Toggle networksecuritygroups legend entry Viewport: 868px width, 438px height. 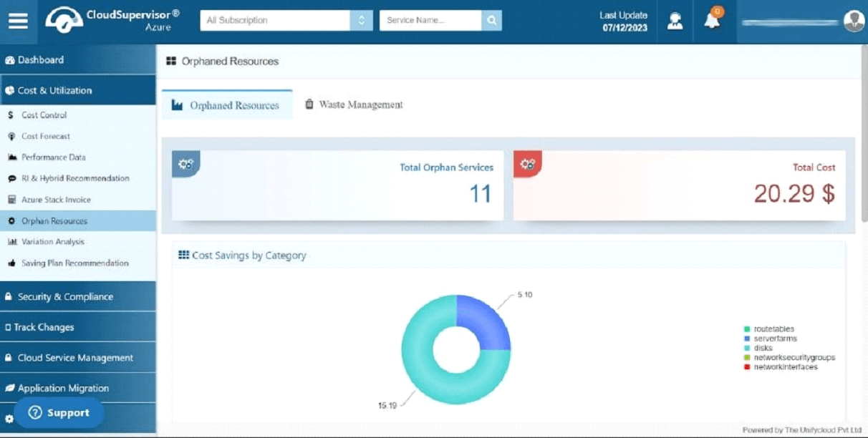tap(790, 357)
